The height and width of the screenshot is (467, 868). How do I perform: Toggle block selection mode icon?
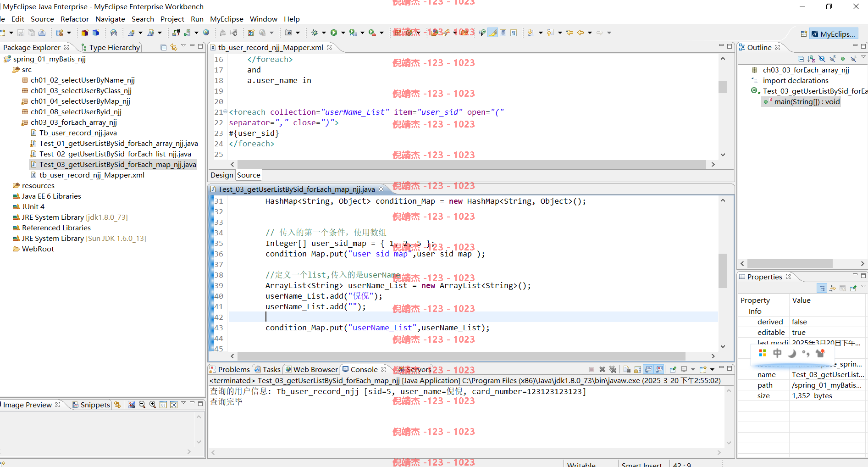tap(503, 33)
